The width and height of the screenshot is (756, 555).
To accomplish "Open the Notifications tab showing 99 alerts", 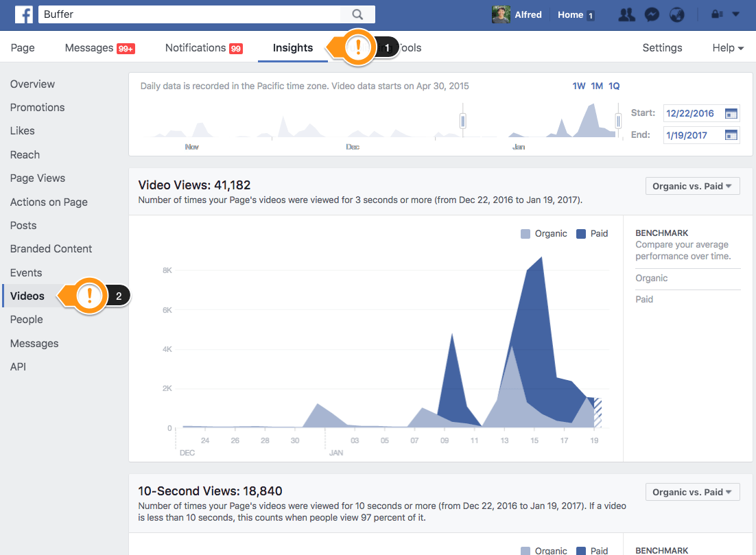I will pos(204,47).
